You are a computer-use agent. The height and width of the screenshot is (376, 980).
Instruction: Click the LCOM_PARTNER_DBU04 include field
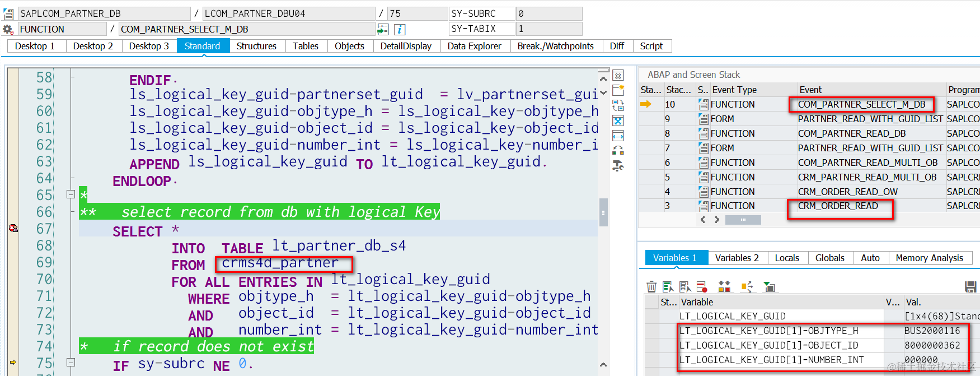click(289, 13)
